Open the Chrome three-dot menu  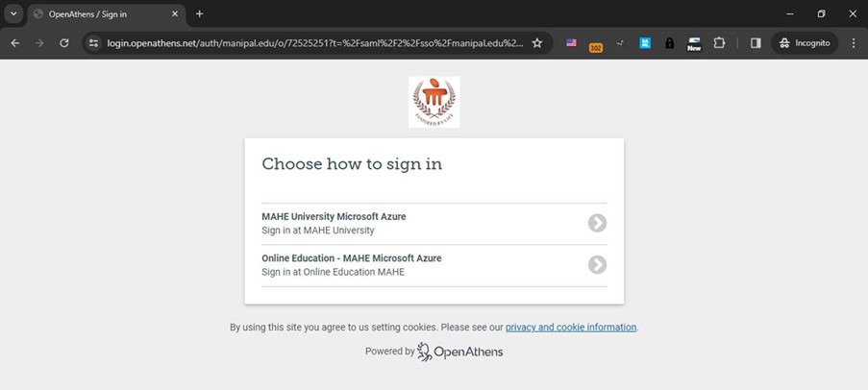(854, 43)
